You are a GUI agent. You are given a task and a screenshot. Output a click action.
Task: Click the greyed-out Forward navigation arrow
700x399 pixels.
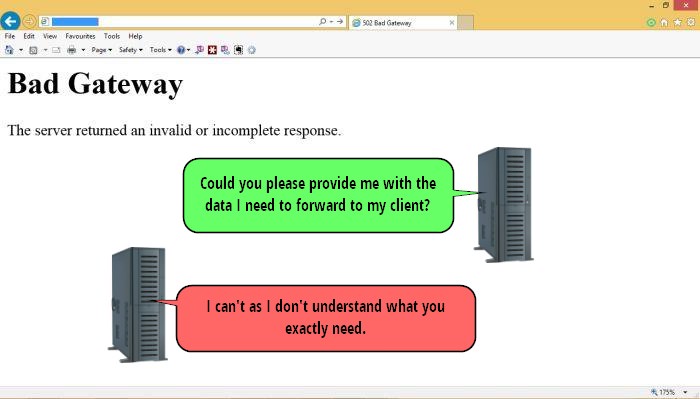pos(29,21)
